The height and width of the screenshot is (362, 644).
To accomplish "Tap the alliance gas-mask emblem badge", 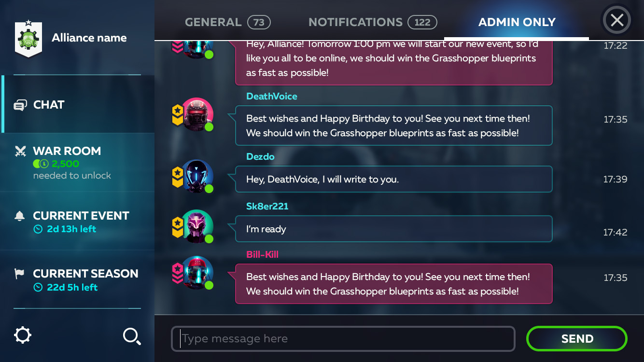I will tap(28, 39).
